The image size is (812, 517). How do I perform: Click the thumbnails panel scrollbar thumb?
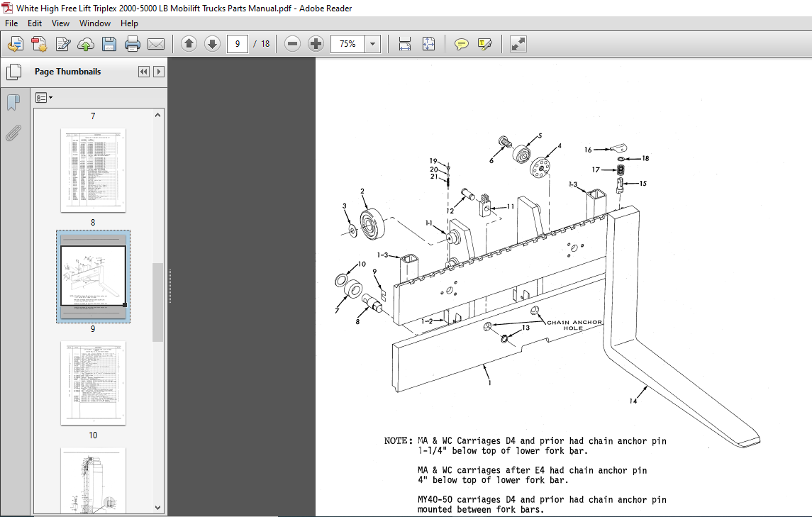pyautogui.click(x=158, y=303)
